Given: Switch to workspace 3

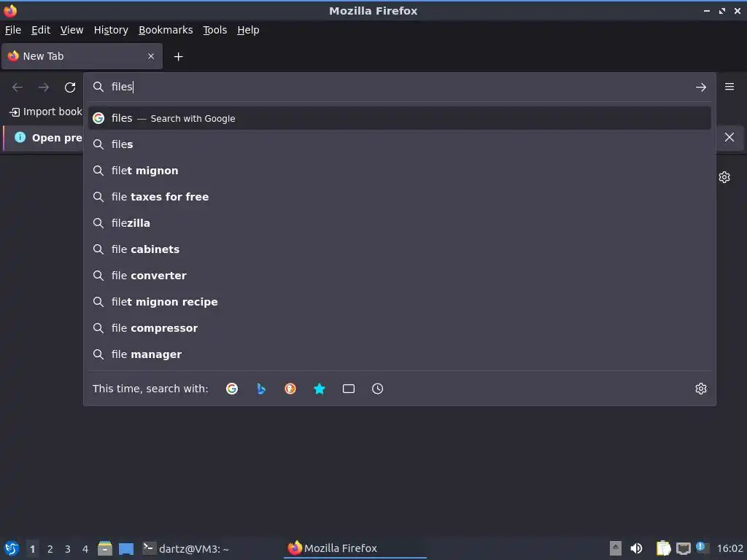Looking at the screenshot, I should point(68,549).
